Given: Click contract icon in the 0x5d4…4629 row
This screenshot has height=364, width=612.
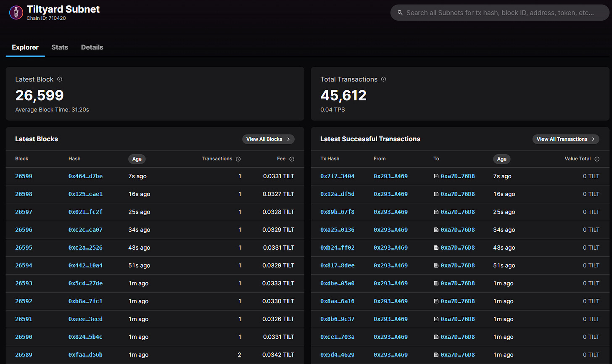Looking at the screenshot, I should coord(436,355).
